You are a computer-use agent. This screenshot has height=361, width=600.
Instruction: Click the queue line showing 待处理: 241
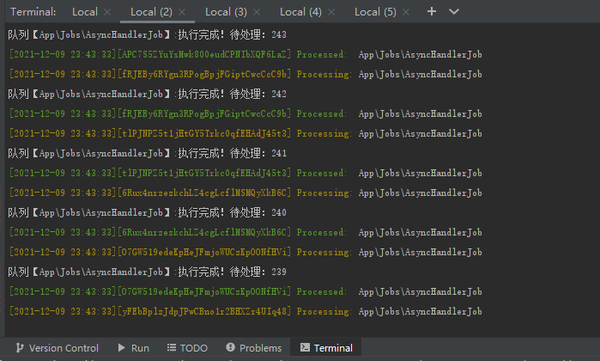147,154
